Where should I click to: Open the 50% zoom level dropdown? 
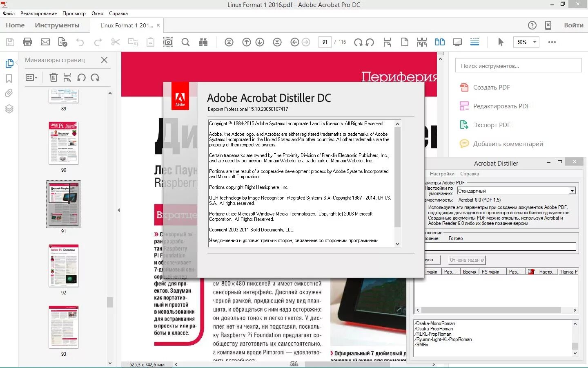tap(535, 42)
